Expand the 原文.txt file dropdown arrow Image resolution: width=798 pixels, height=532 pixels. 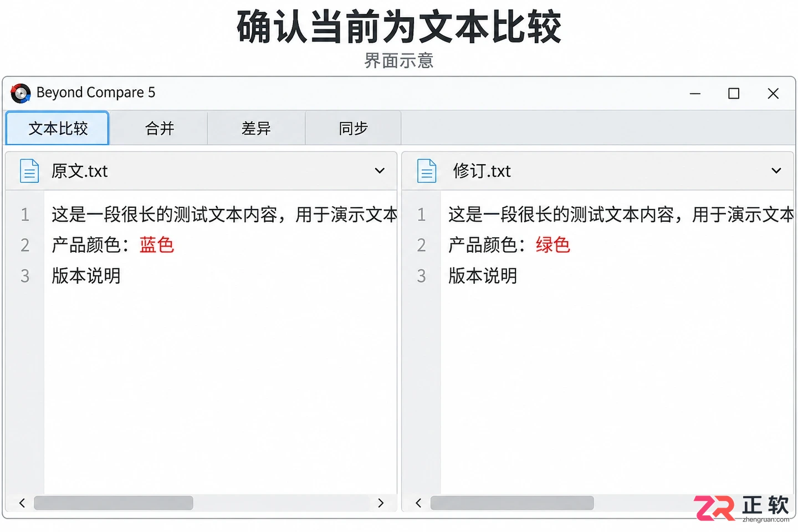(x=380, y=171)
